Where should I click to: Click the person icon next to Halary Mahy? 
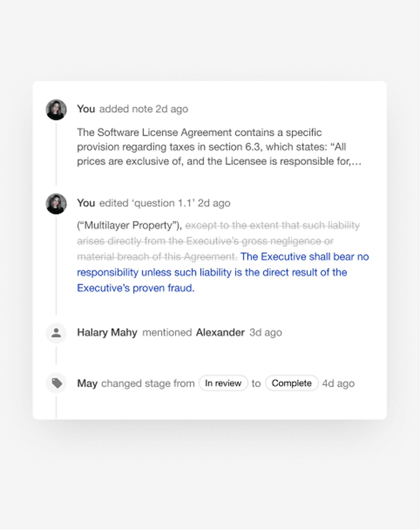[56, 333]
